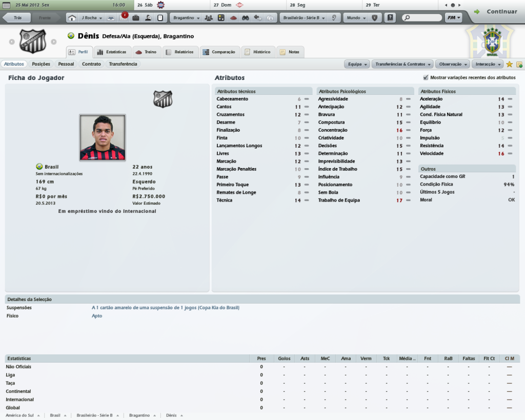Switch to the Estatísticas tab
Viewport: 525px width, 420px height.
(112, 52)
